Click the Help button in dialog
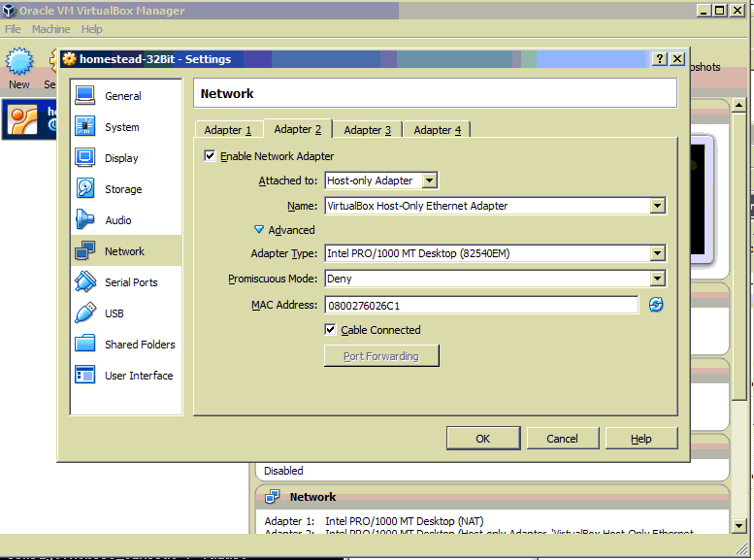 coord(641,439)
